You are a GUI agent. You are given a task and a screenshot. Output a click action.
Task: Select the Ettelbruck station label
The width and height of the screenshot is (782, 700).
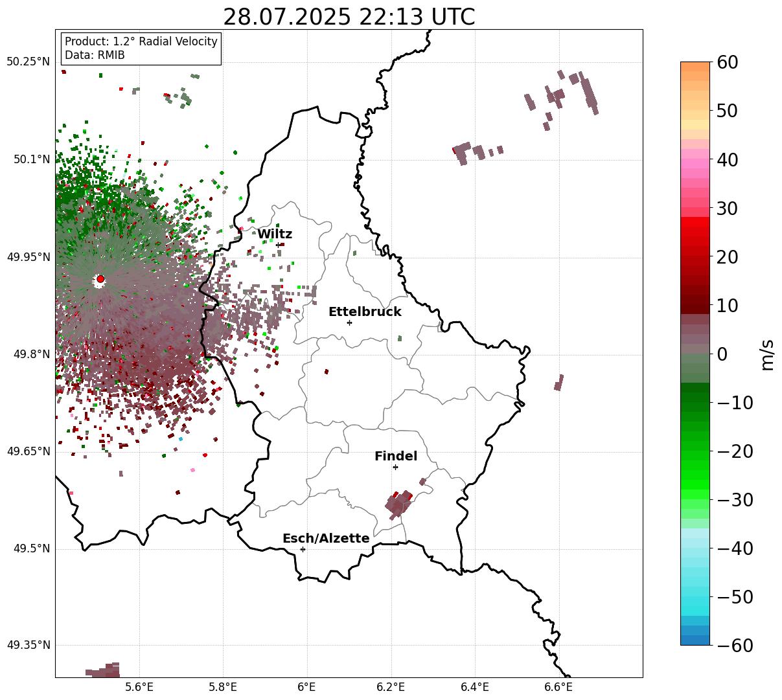(365, 311)
